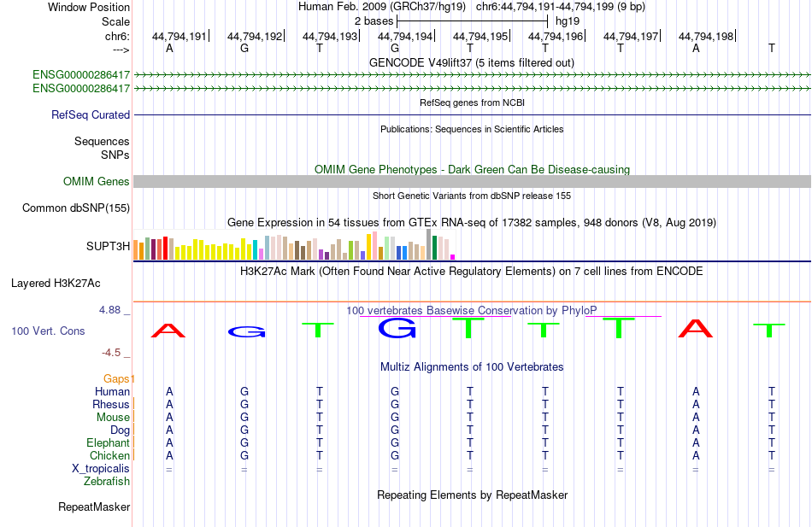Click position label 44,794,191
Image resolution: width=812 pixels, height=527 pixels.
coord(179,36)
